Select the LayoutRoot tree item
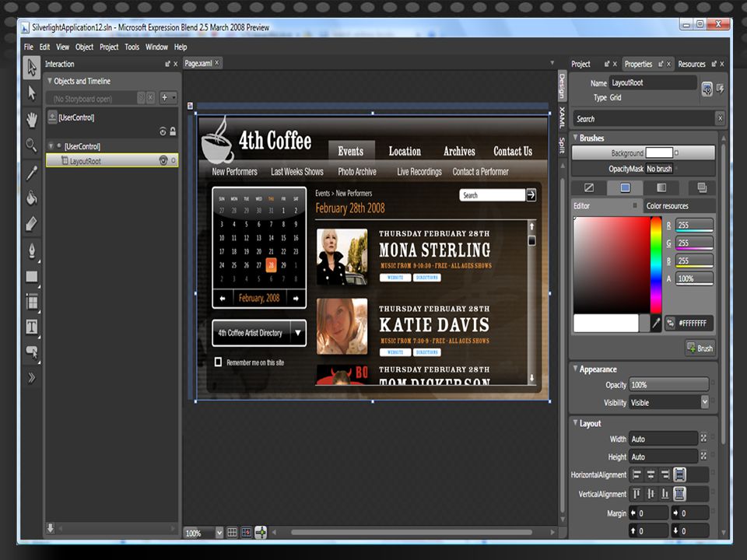The image size is (747, 560). (x=112, y=161)
